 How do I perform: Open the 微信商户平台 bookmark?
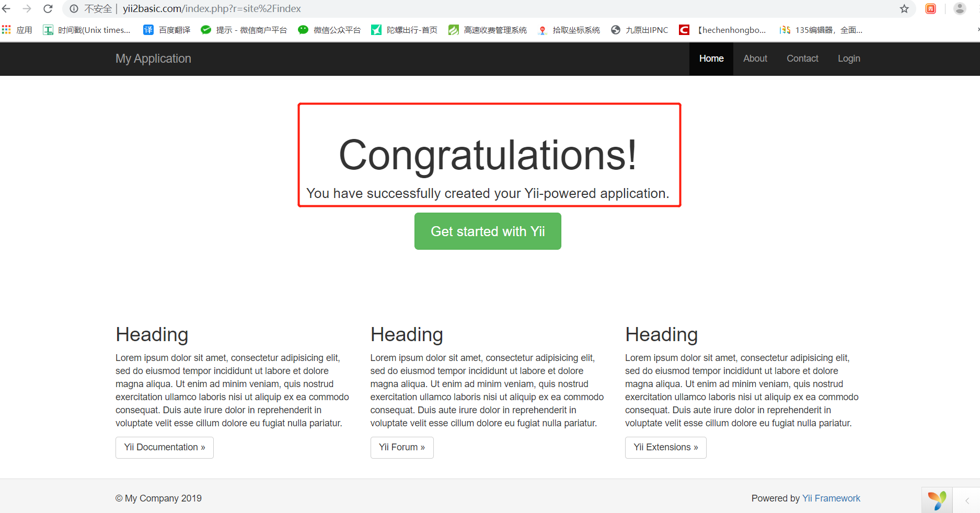click(x=244, y=30)
